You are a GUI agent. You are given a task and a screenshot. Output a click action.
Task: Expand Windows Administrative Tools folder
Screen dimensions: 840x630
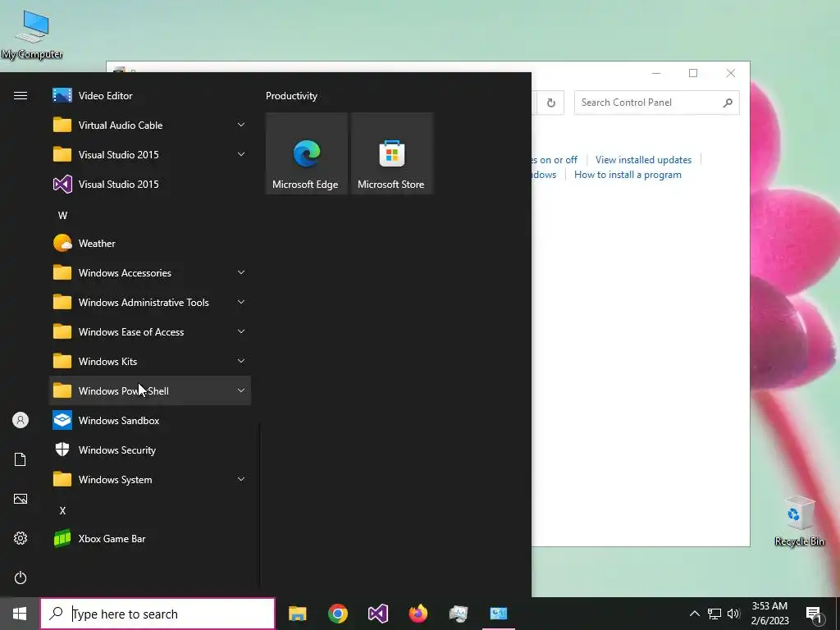click(150, 302)
